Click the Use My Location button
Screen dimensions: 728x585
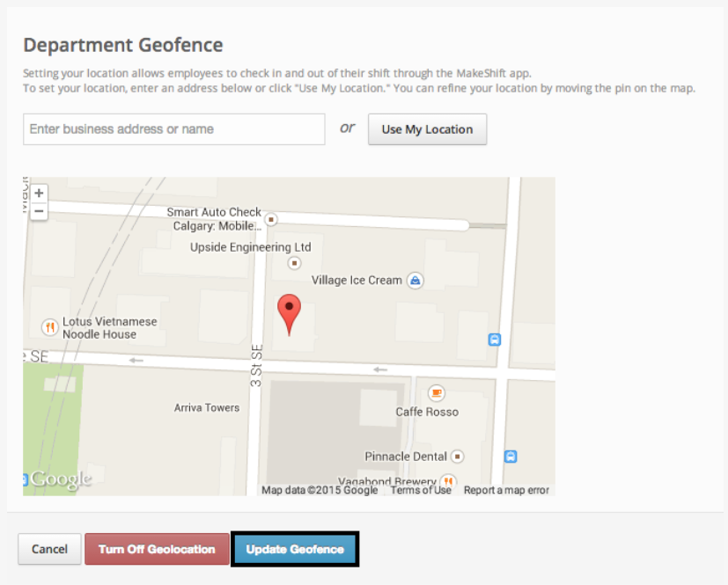pyautogui.click(x=427, y=129)
